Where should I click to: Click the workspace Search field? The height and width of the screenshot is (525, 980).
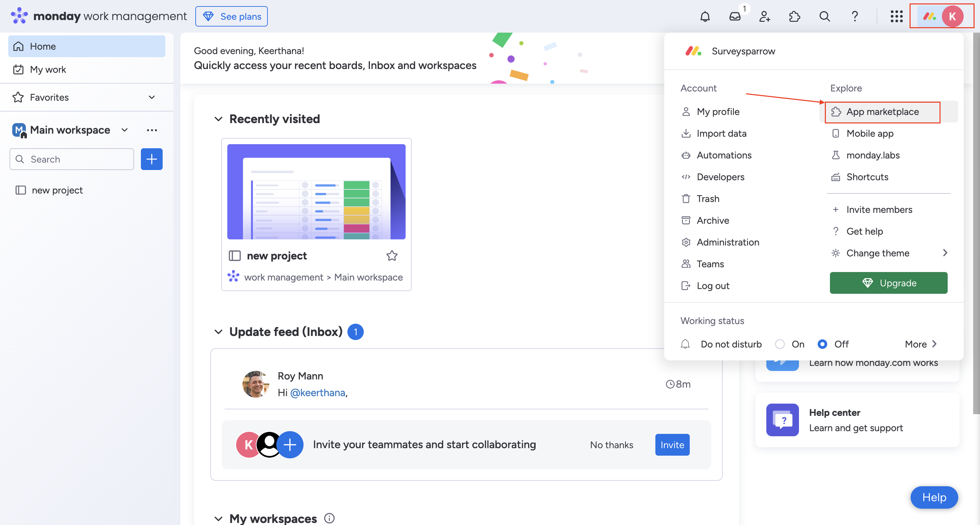[x=72, y=159]
